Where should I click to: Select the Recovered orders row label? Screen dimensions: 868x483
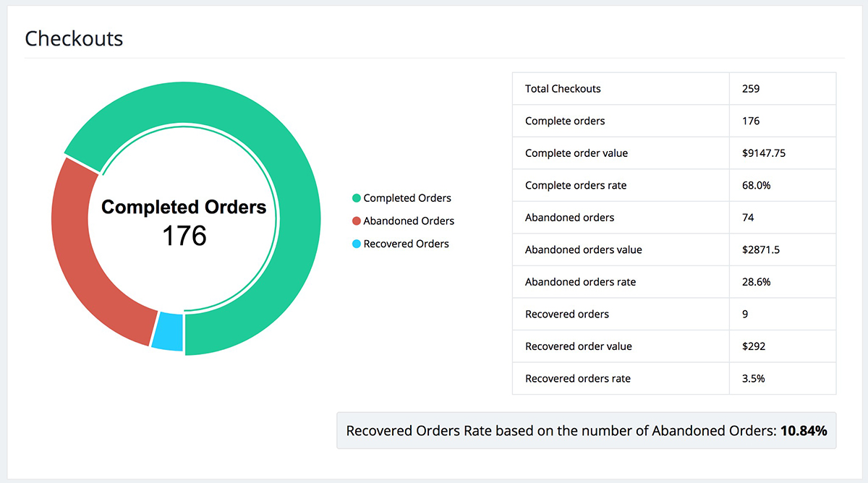click(567, 314)
